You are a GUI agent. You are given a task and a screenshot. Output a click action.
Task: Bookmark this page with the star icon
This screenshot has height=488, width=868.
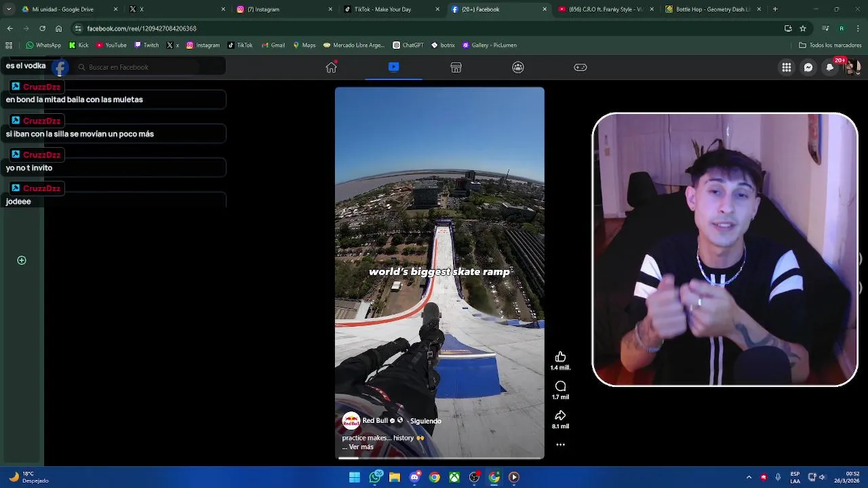(x=803, y=28)
